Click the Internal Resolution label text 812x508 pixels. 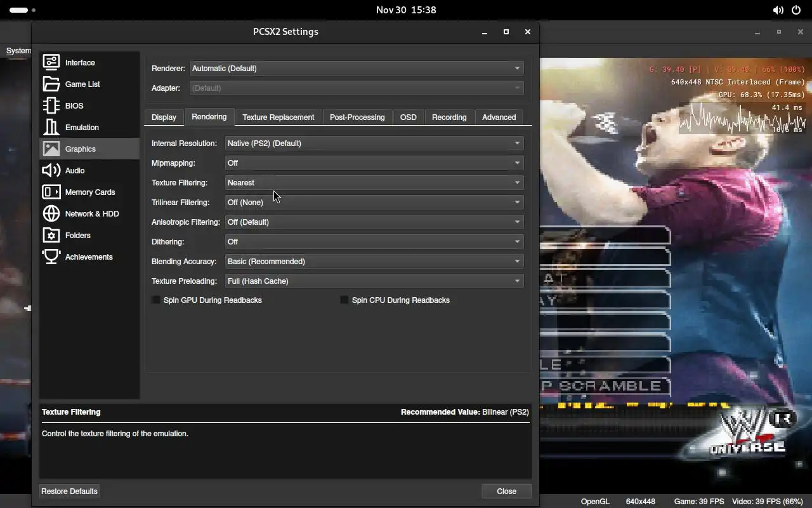click(x=184, y=143)
